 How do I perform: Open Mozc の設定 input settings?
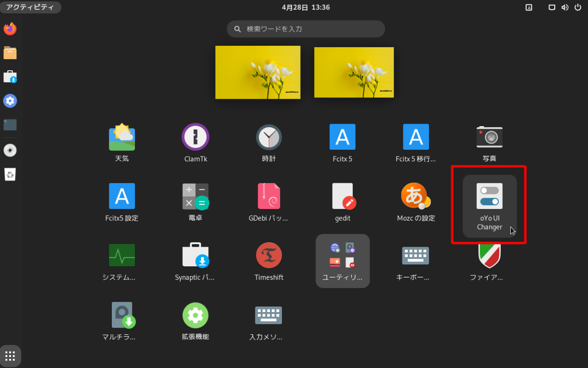[x=415, y=200]
